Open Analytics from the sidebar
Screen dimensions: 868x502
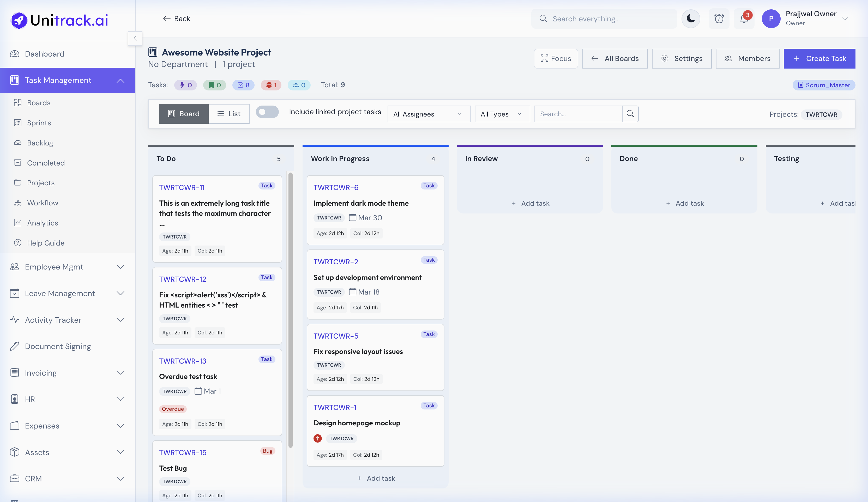(43, 223)
